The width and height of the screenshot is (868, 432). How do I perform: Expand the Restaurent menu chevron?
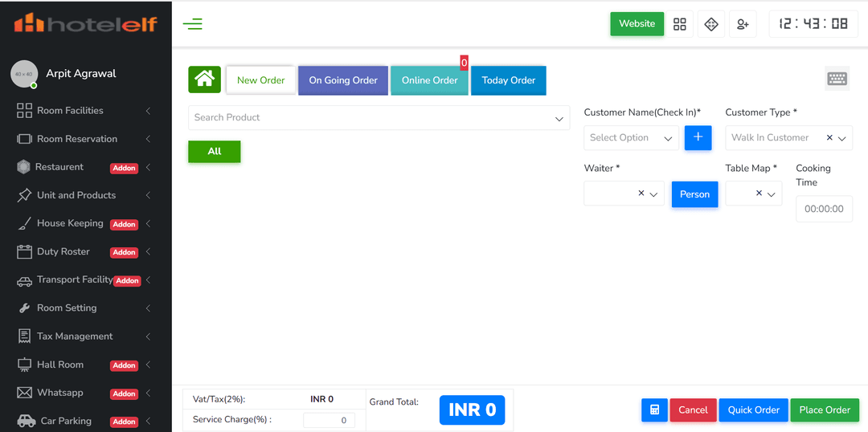[149, 167]
